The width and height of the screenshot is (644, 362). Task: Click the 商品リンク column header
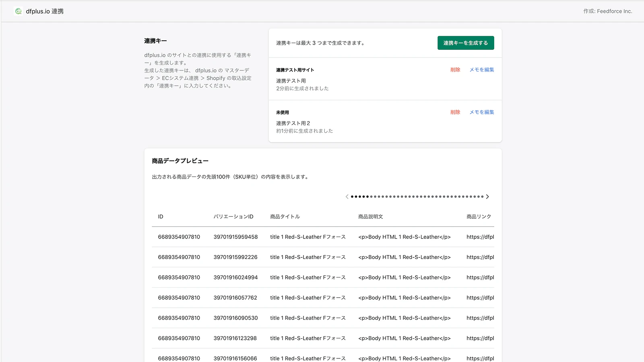point(479,216)
